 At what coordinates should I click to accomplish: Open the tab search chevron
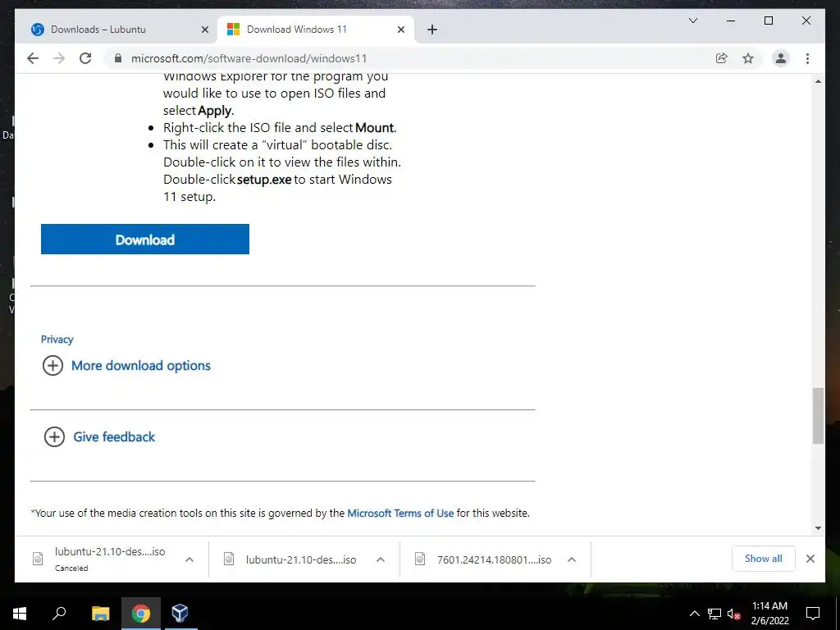coord(692,21)
